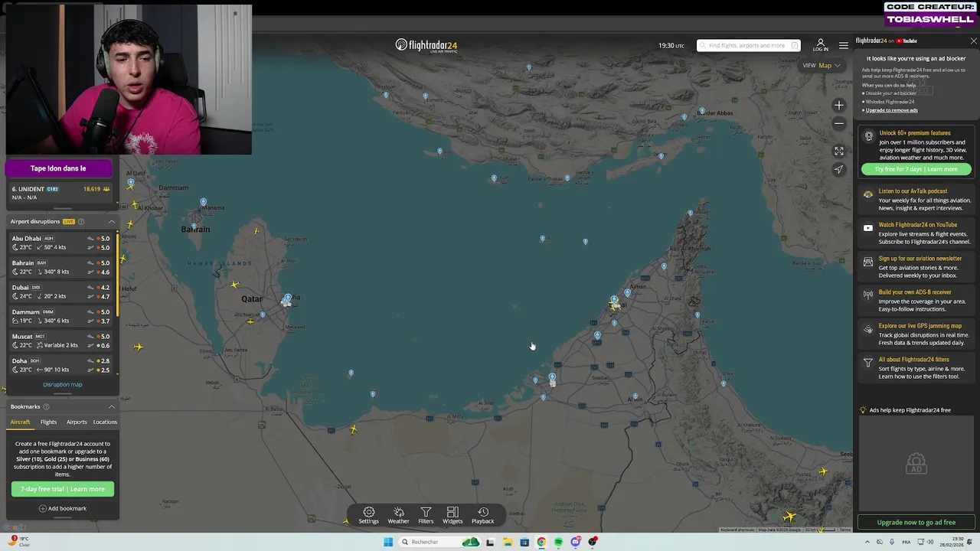The image size is (980, 551).
Task: Click the Airport disruptions info icon
Action: (81, 222)
